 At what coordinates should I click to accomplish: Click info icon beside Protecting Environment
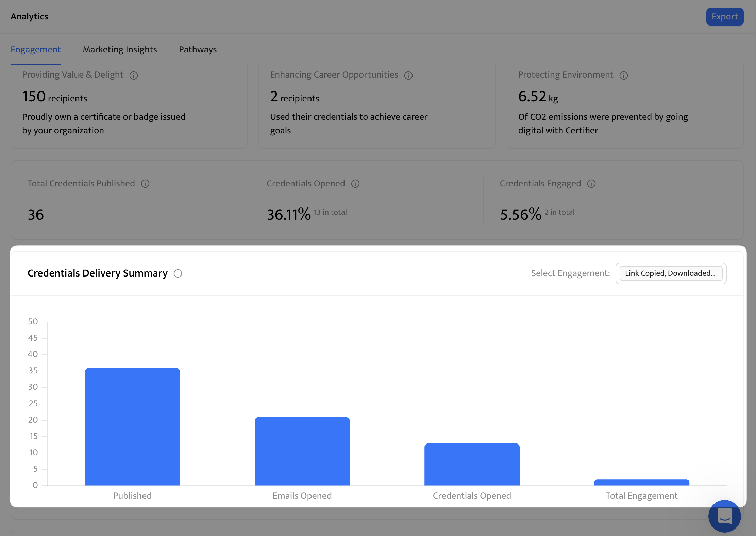pyautogui.click(x=624, y=76)
